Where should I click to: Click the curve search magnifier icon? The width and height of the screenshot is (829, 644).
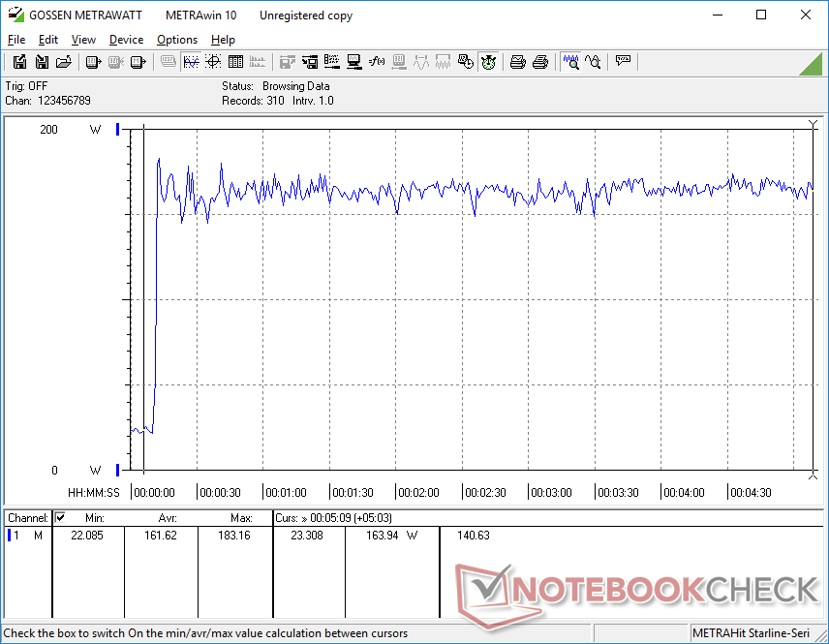tap(594, 62)
